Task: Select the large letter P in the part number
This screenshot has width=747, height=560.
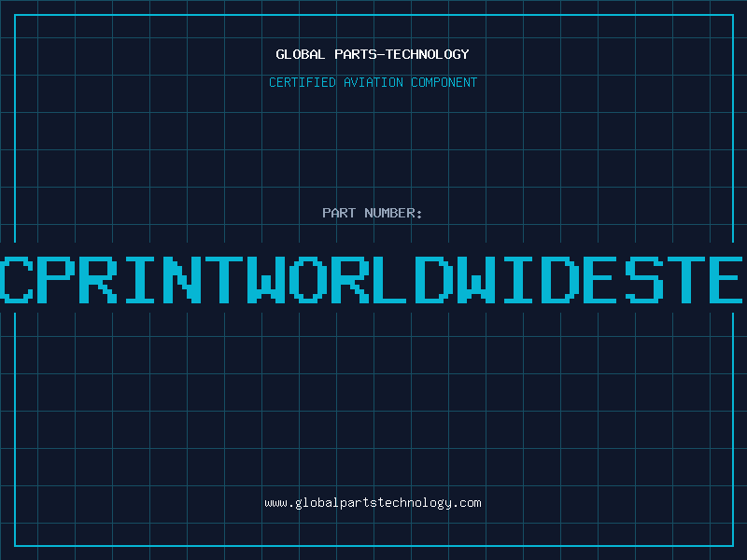Action: pos(58,280)
